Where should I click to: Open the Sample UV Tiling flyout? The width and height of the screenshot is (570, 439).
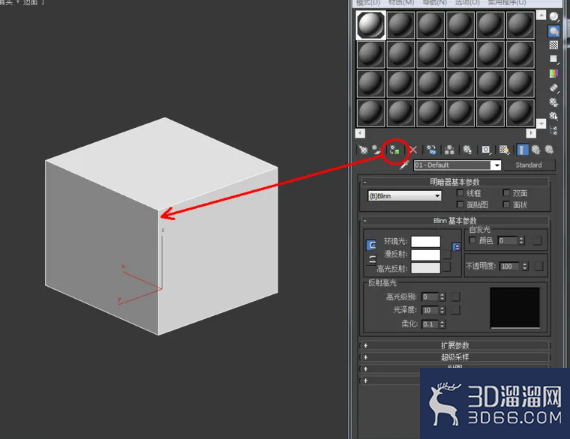pyautogui.click(x=554, y=59)
